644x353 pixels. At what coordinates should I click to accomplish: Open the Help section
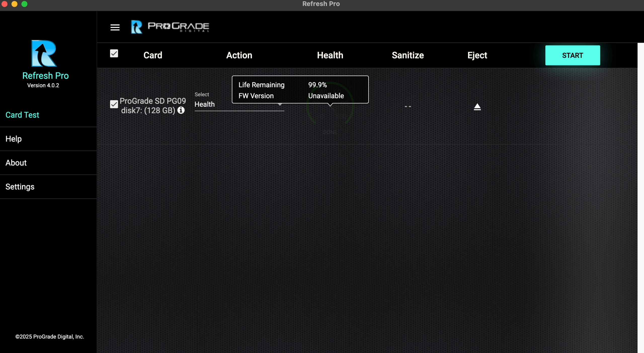(14, 139)
